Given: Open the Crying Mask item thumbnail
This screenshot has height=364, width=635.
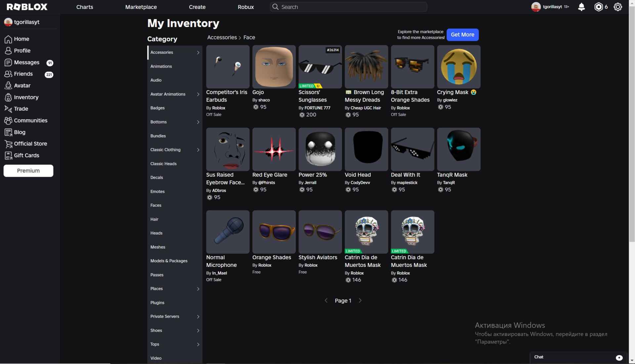Looking at the screenshot, I should (x=458, y=67).
